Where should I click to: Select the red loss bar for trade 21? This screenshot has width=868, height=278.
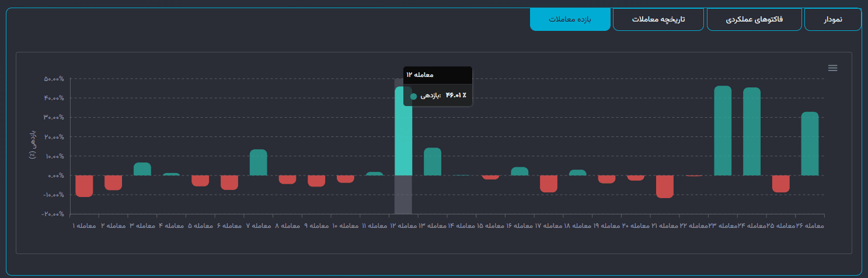pos(664,186)
